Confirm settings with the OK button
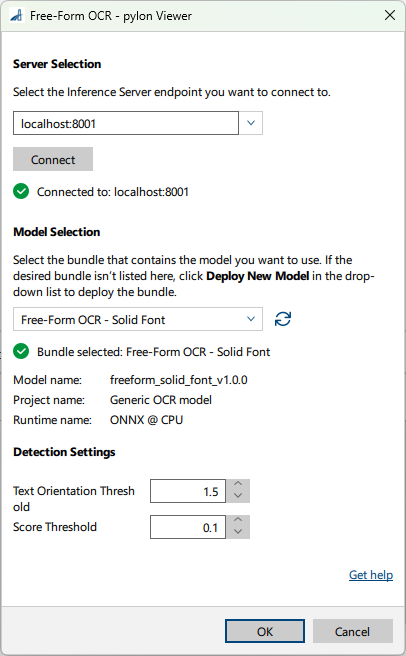 [265, 631]
